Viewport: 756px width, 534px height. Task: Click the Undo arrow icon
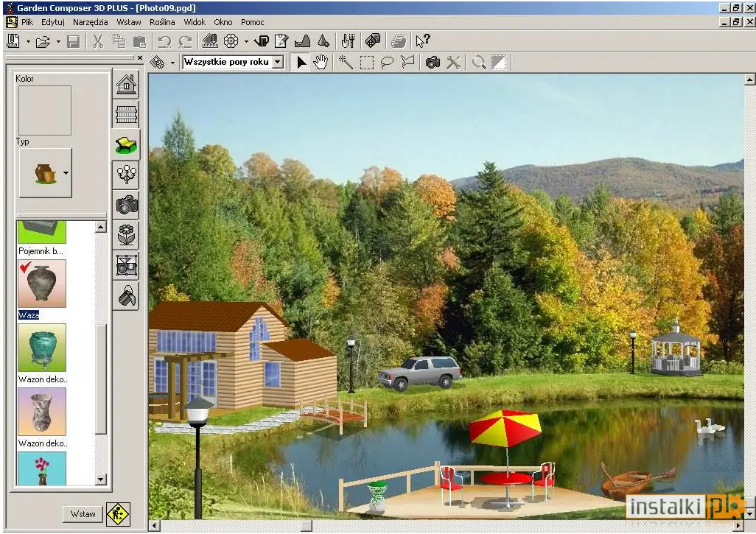[164, 42]
